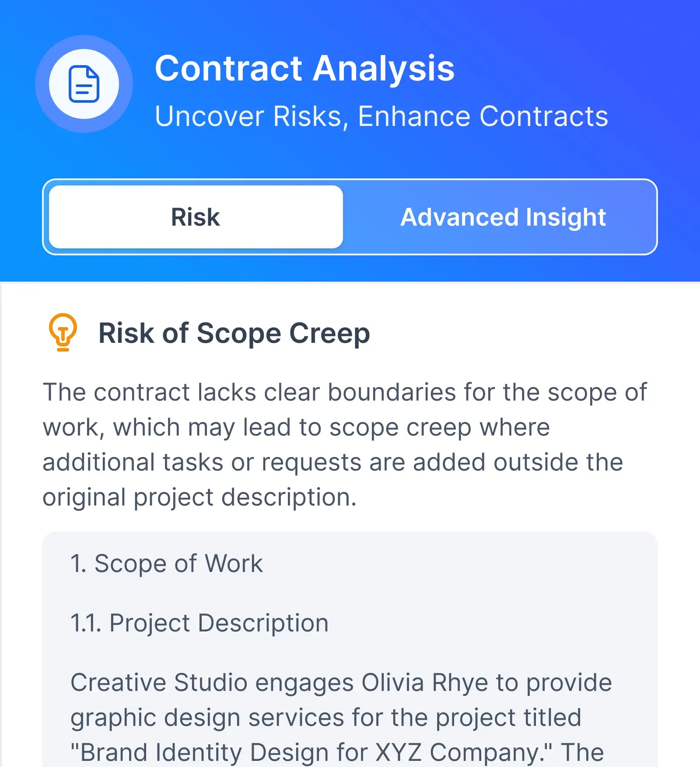
Task: Click the orange lightbulb risk icon
Action: pyautogui.click(x=63, y=332)
